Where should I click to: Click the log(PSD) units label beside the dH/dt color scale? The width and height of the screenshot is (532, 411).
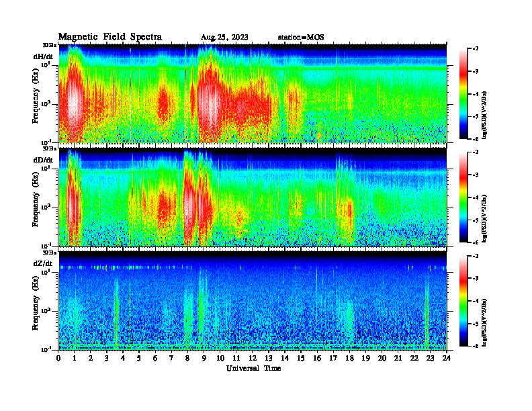[x=485, y=115]
